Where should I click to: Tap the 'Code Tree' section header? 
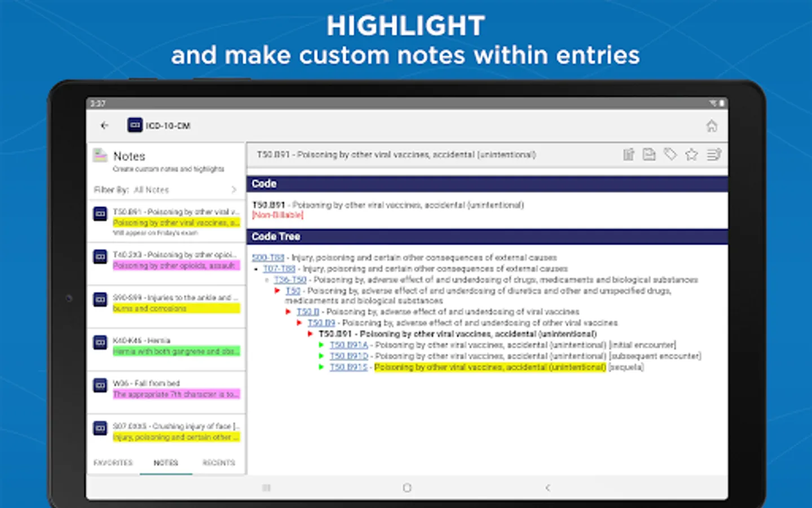coord(487,237)
